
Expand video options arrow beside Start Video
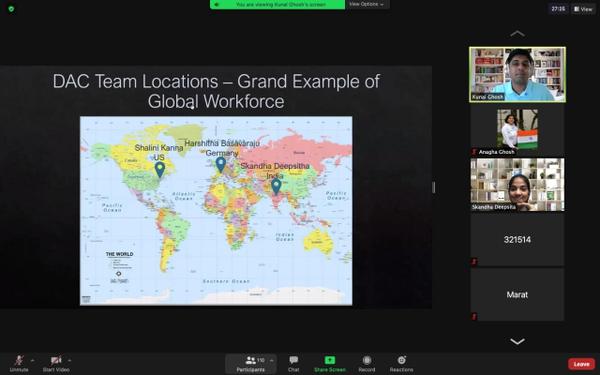click(x=69, y=360)
